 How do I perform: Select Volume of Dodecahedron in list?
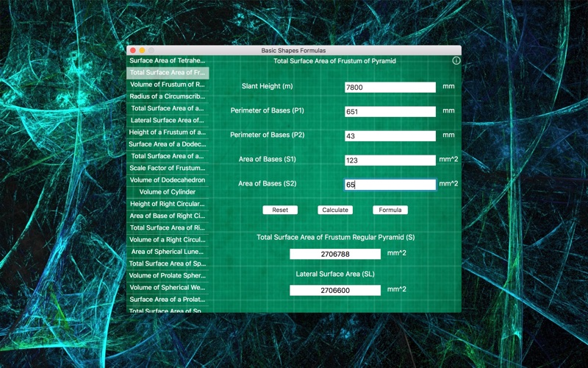pos(168,180)
